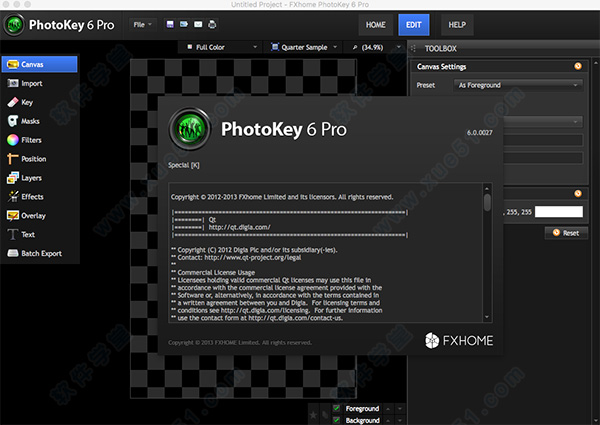Select Filters in the left sidebar

pos(39,140)
